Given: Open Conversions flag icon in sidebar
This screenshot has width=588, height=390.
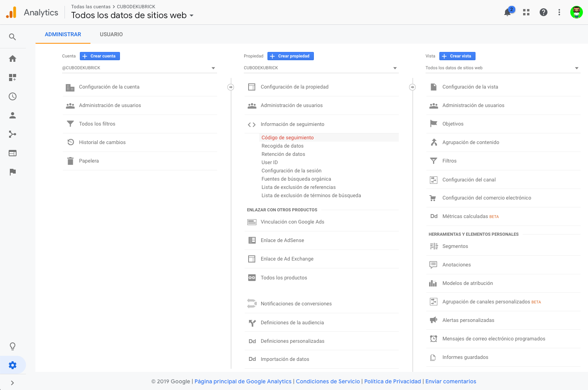Looking at the screenshot, I should tap(13, 172).
